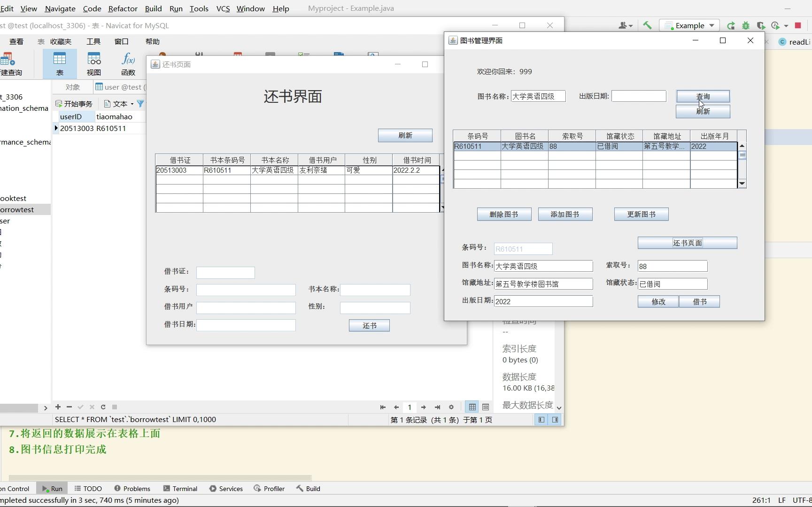Expand the info panel chevron beside 最大数据长度
Image resolution: width=812 pixels, height=507 pixels.
(559, 408)
